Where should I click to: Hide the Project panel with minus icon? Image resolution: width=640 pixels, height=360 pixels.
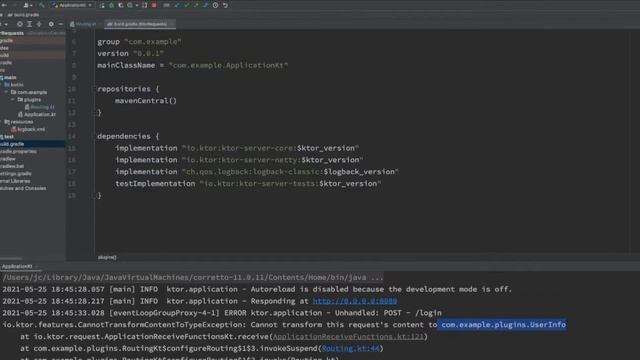[61, 24]
